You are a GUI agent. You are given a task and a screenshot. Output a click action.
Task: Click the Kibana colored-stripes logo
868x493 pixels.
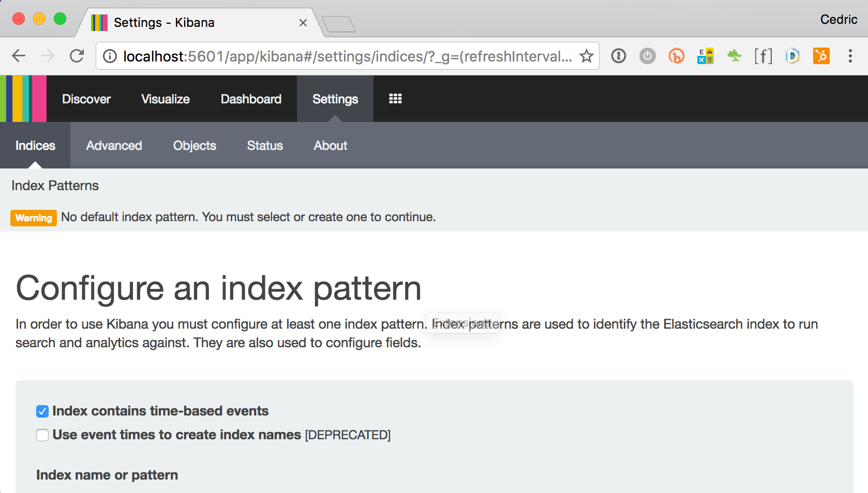(x=23, y=99)
